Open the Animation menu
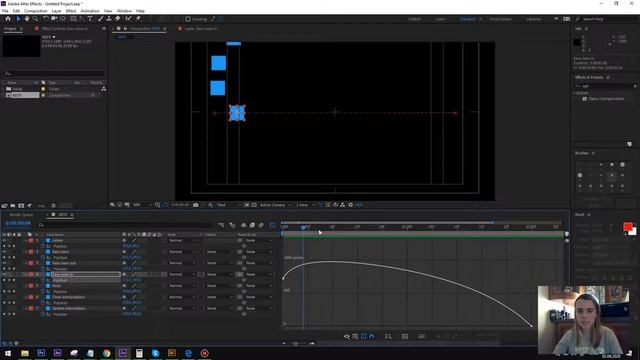The height and width of the screenshot is (360, 640). click(90, 11)
